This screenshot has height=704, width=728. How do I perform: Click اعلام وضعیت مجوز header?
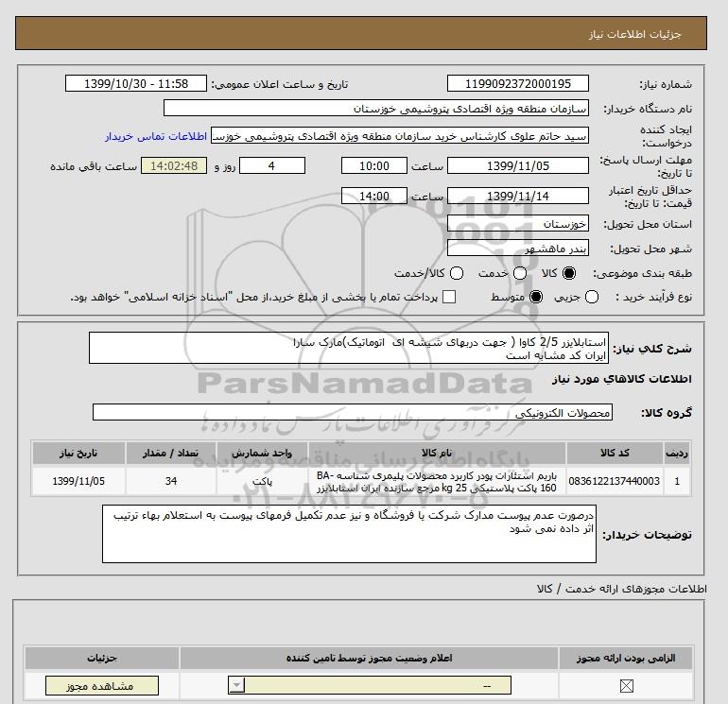point(369,658)
